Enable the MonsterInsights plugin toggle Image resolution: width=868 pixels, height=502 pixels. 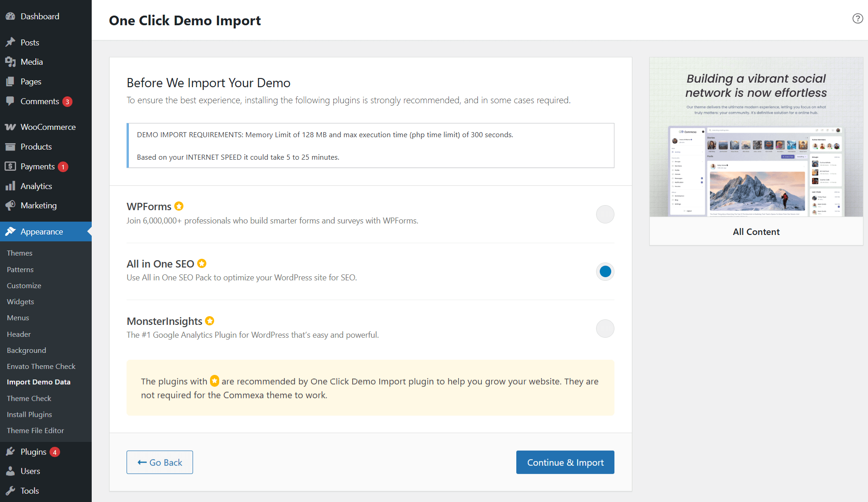point(605,329)
